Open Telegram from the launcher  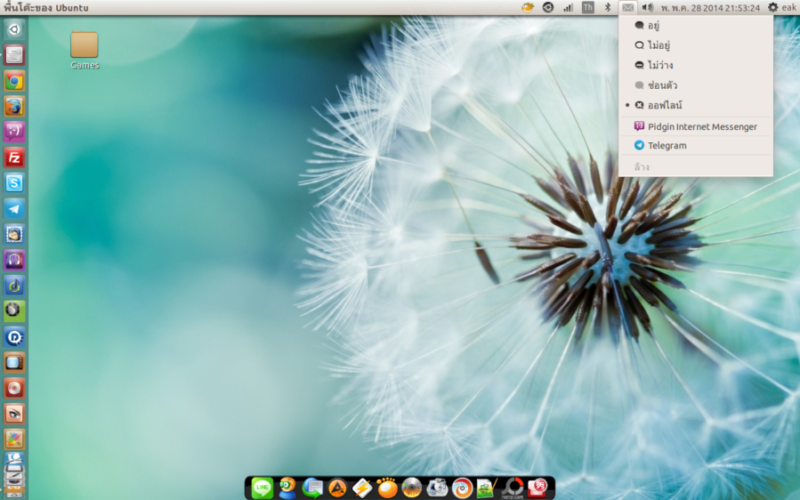(14, 209)
